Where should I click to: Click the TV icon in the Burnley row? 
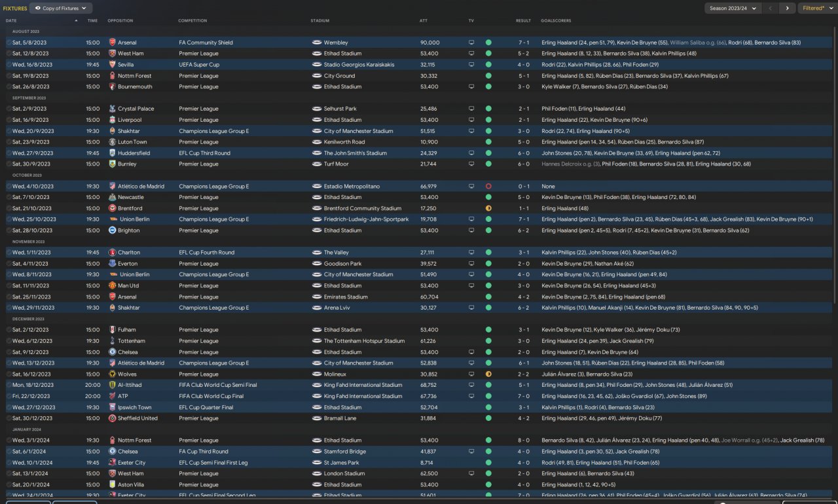pos(471,164)
